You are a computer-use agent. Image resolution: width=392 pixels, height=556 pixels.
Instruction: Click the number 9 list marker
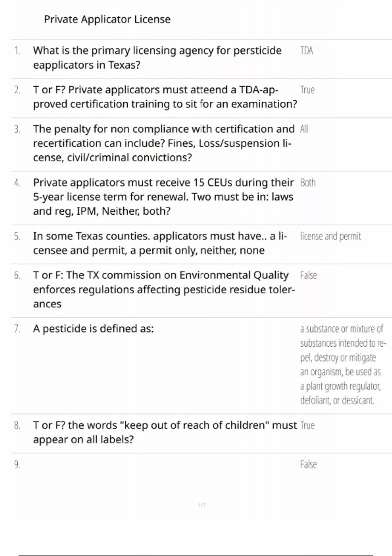point(17,464)
